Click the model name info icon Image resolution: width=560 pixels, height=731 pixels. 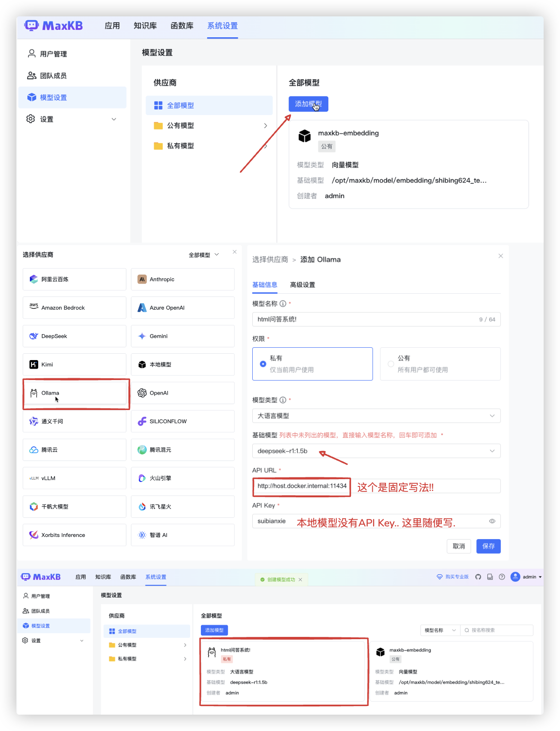click(x=283, y=304)
